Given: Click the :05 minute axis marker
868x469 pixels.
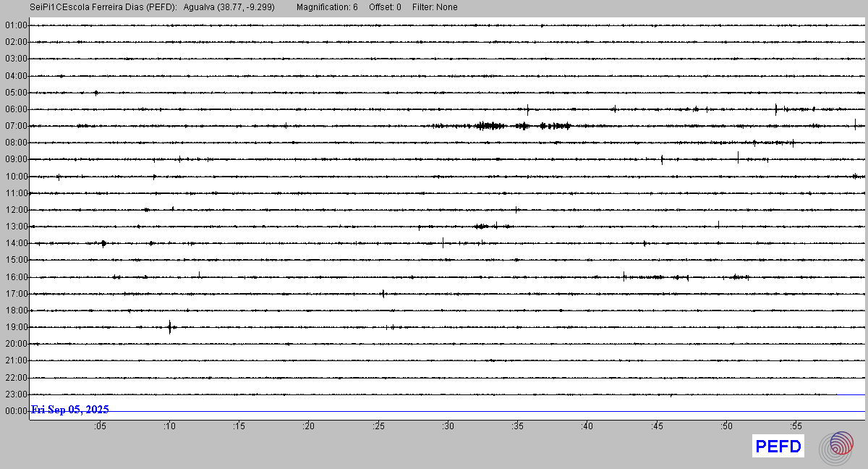Looking at the screenshot, I should tap(100, 426).
